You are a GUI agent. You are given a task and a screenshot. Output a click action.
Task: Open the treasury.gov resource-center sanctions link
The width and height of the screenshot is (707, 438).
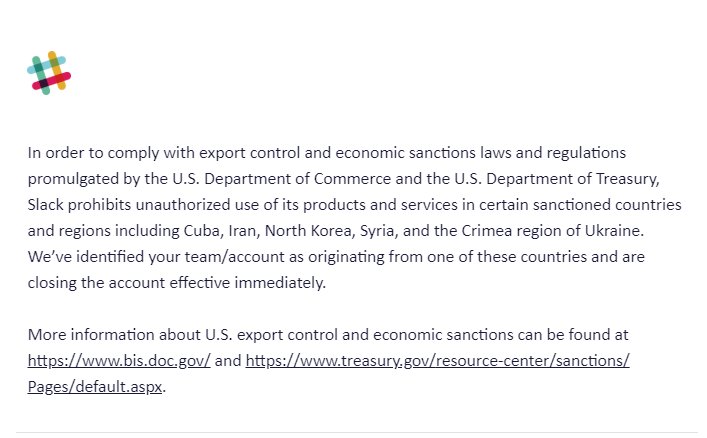click(x=437, y=360)
